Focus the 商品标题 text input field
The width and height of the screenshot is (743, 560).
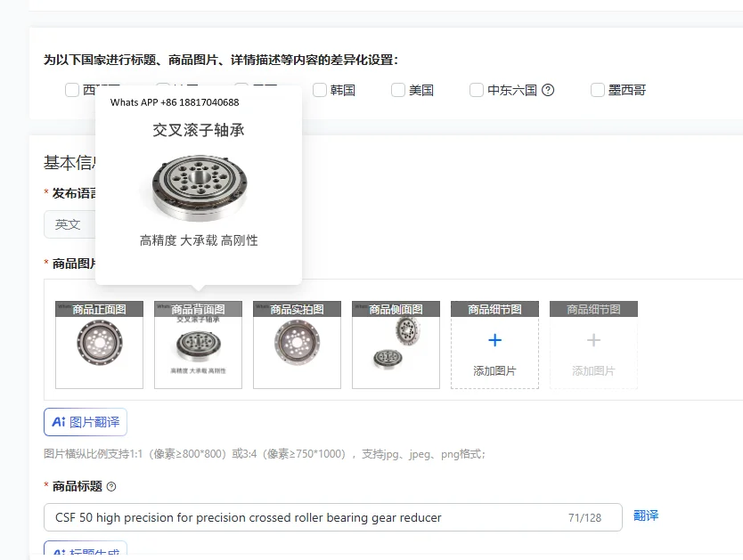coord(332,517)
